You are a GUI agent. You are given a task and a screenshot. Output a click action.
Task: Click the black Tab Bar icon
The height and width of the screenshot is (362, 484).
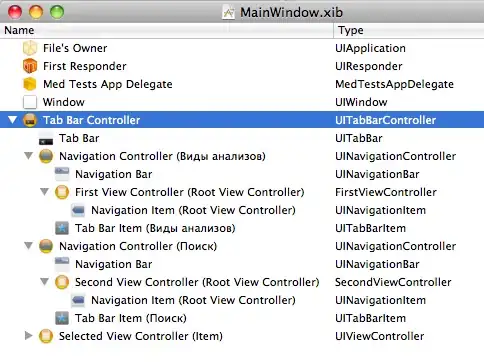[x=46, y=138]
